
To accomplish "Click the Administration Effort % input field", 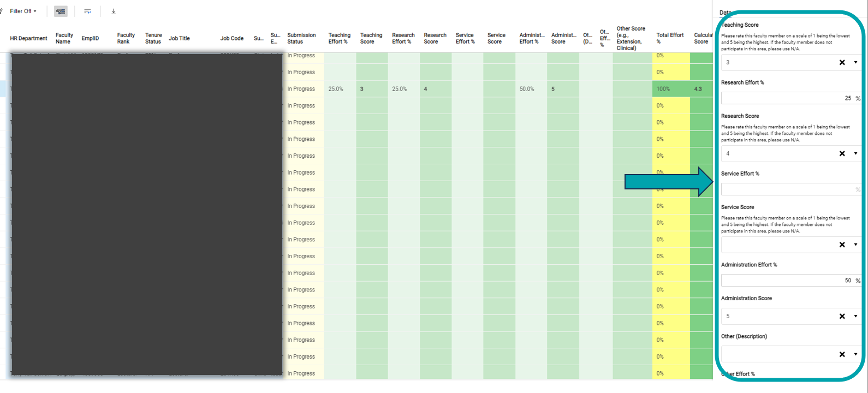I will coord(790,280).
